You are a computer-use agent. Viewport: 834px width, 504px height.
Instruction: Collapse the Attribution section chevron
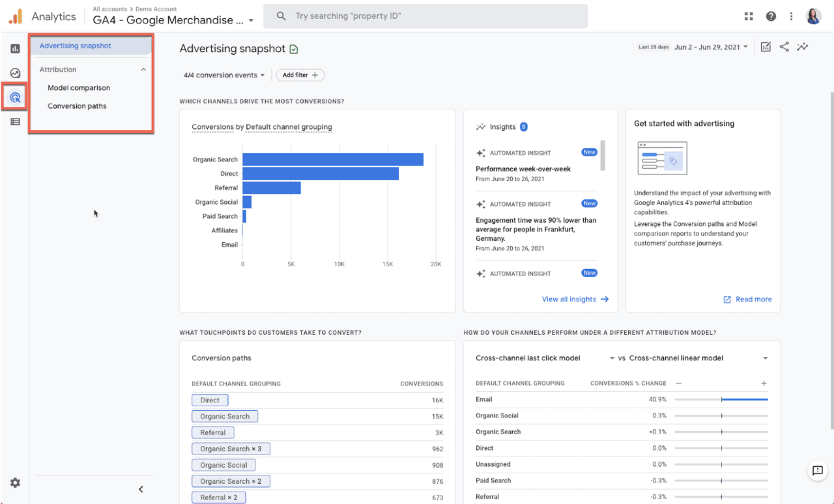(144, 69)
